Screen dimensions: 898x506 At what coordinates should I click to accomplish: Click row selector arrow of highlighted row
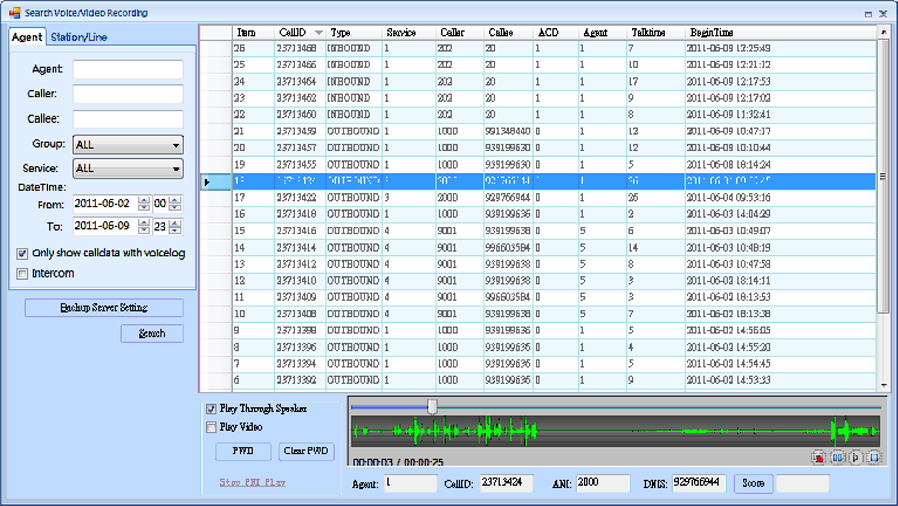click(207, 181)
